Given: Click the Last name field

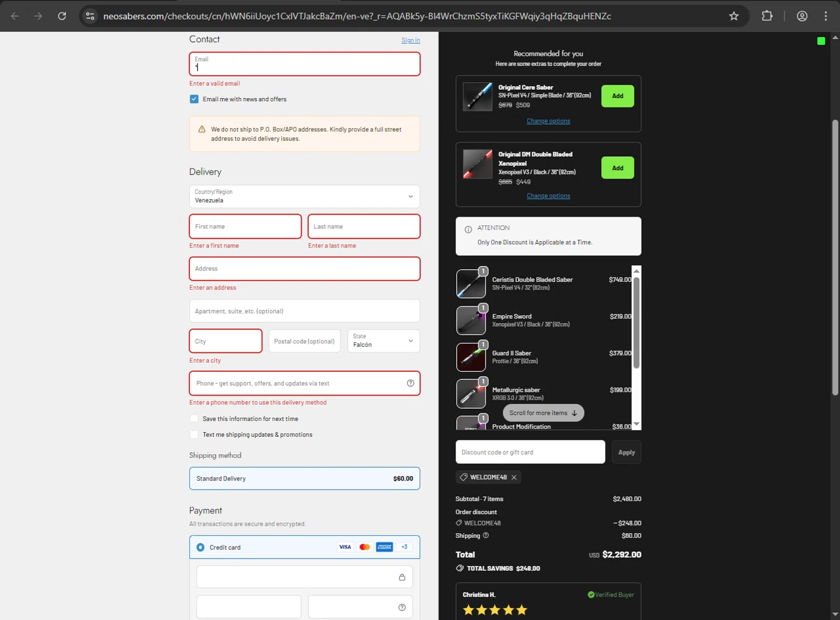Looking at the screenshot, I should 364,226.
